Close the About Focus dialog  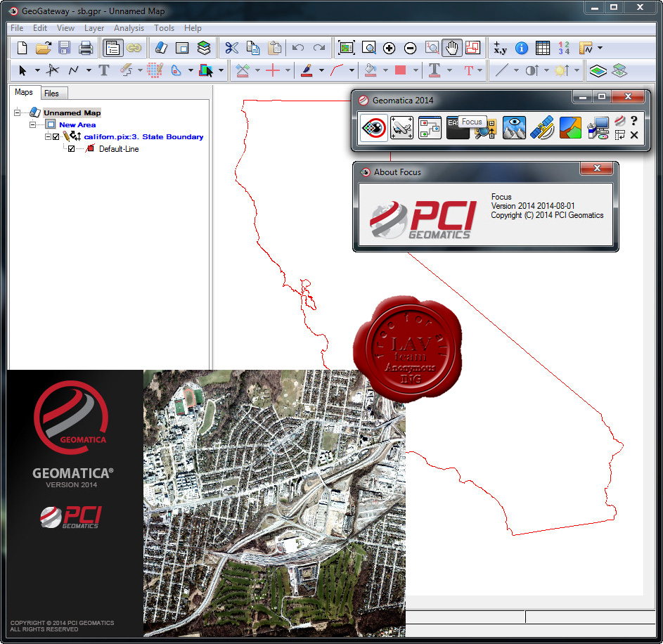[x=597, y=168]
